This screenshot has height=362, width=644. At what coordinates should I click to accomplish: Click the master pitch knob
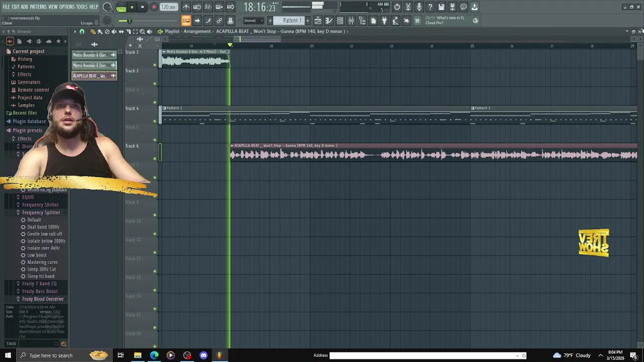pos(107,21)
